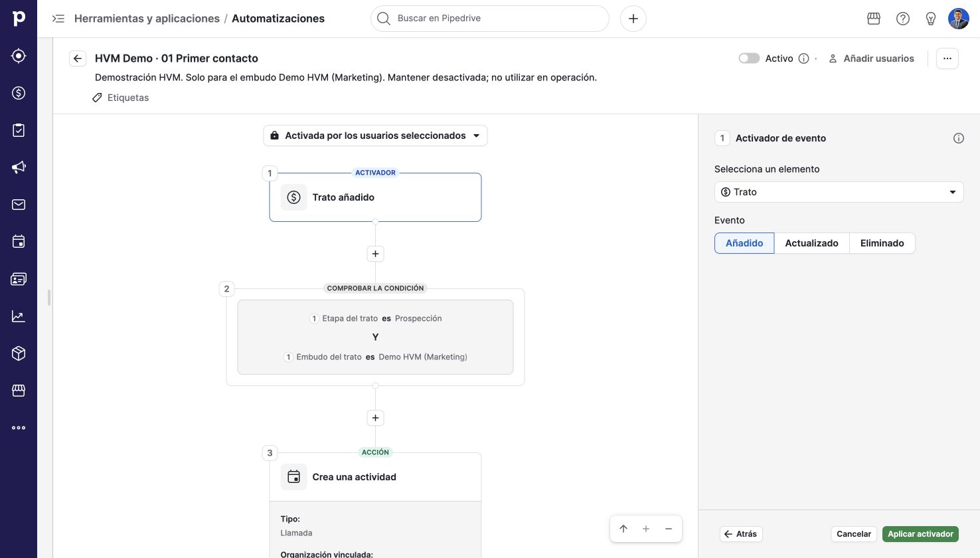Click Tipo: Llamada detail
980x558 pixels.
coord(296,526)
